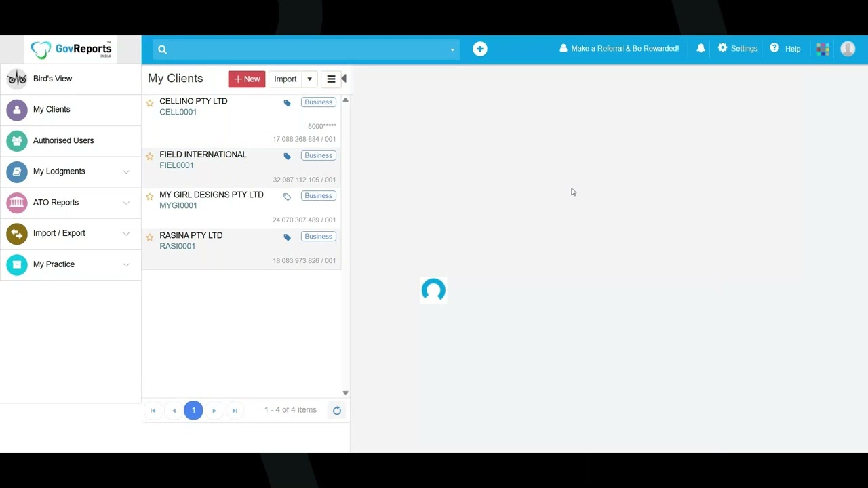The height and width of the screenshot is (488, 868).
Task: Expand Import / Export chevron
Action: tap(126, 234)
